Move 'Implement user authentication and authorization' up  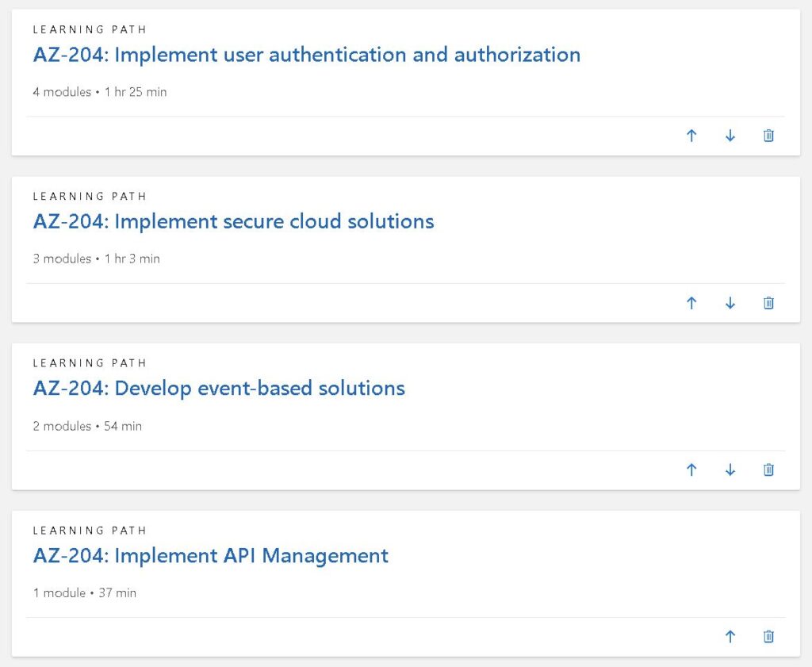point(691,136)
